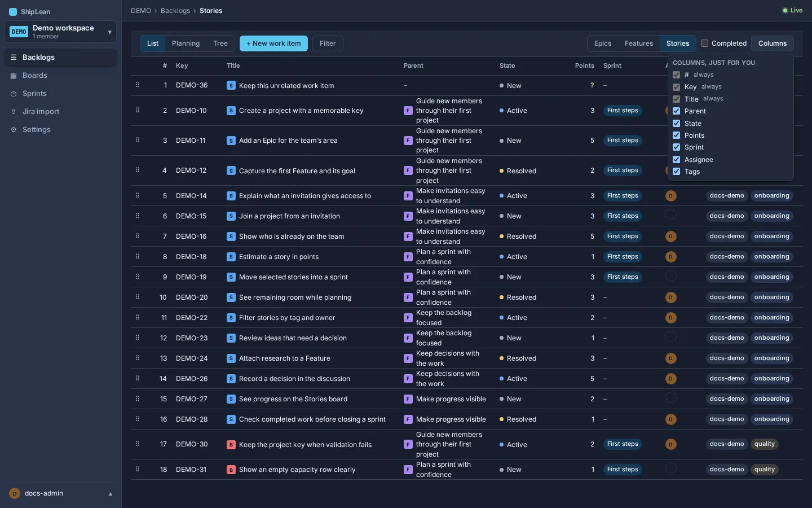Uncheck the Points column checkbox
812x508 pixels.
[x=676, y=135]
